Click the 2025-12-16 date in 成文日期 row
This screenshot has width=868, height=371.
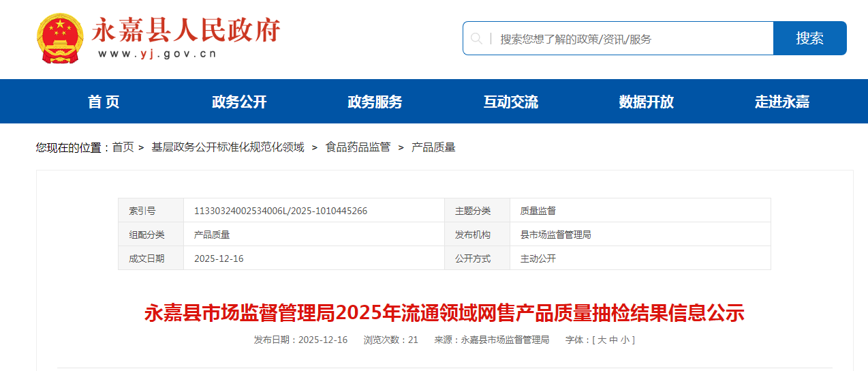click(219, 258)
